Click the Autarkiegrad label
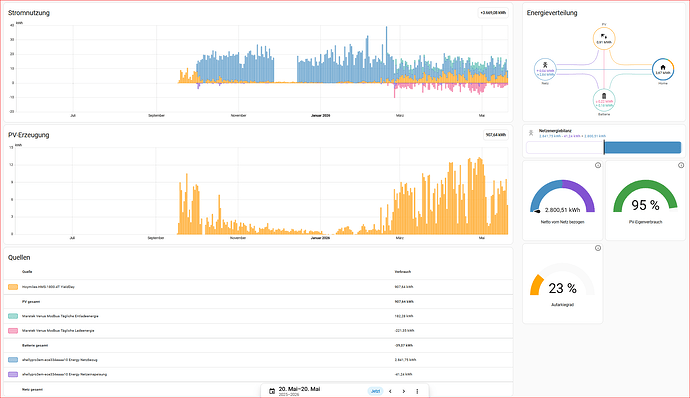This screenshot has width=690, height=398. click(562, 305)
